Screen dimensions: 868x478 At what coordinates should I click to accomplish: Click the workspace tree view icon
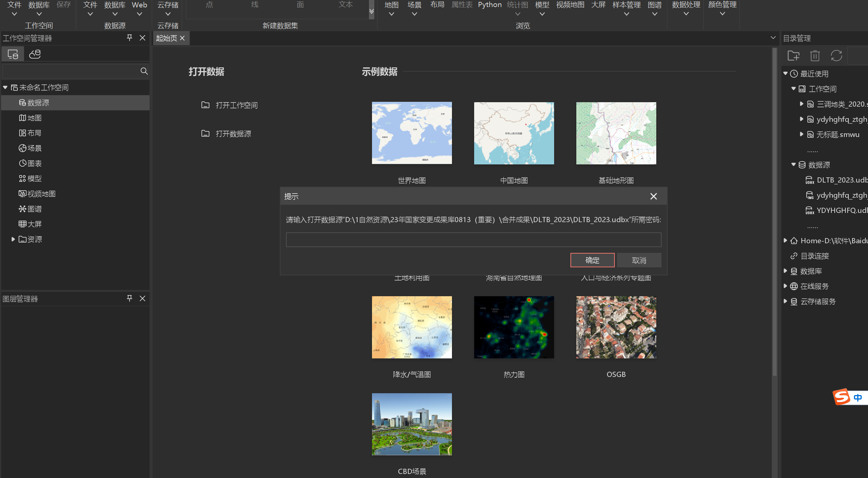pos(13,54)
